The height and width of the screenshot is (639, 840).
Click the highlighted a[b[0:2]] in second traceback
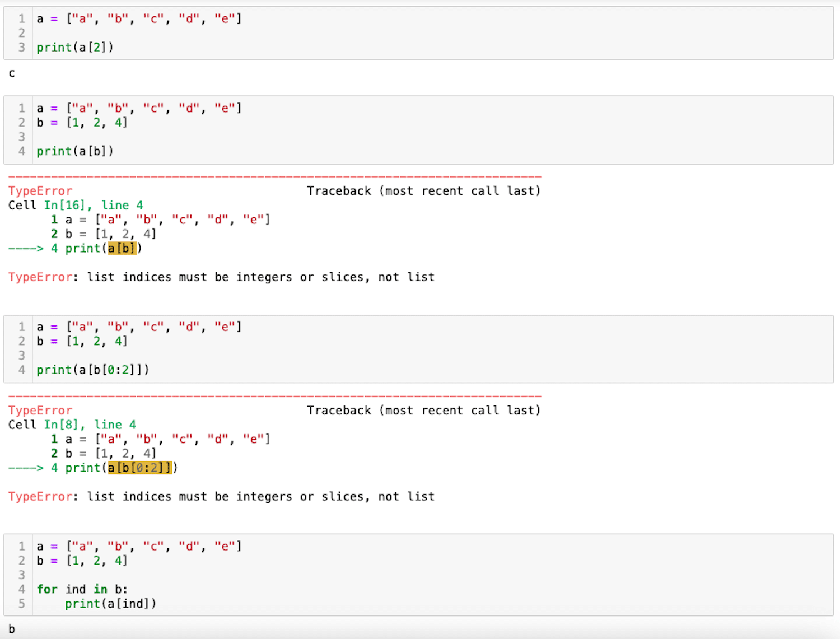(x=140, y=468)
